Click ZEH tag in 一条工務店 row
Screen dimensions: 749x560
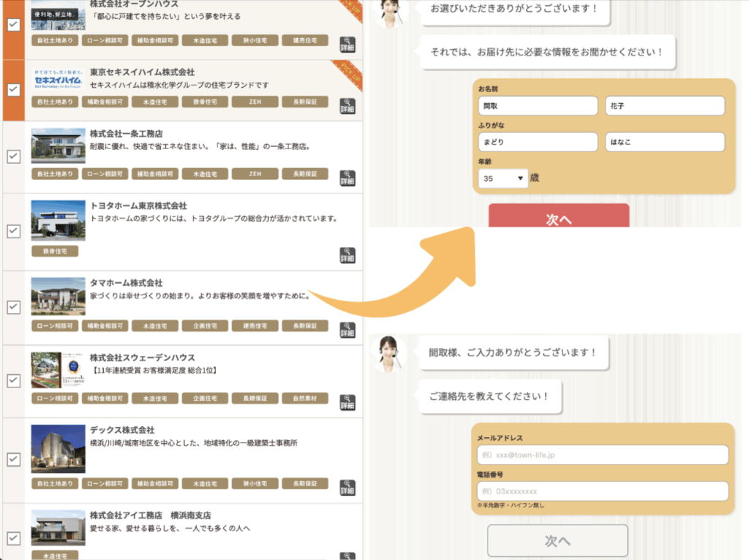[x=255, y=174]
